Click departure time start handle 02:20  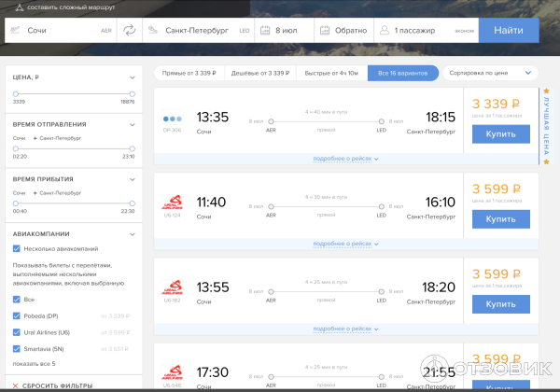[15, 148]
